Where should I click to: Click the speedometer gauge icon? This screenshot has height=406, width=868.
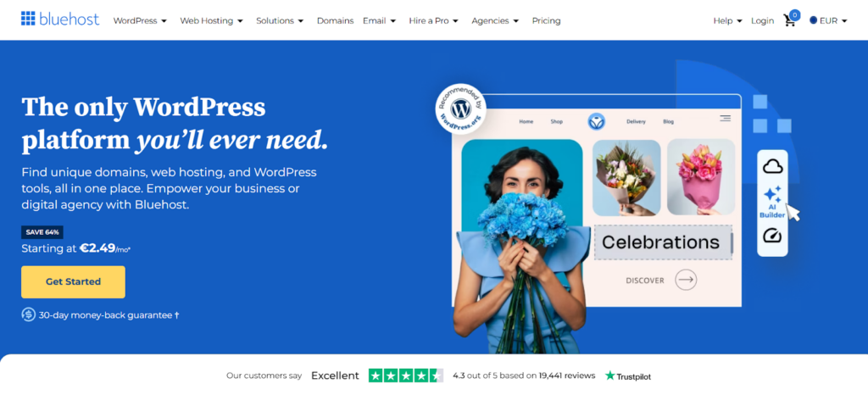pos(772,236)
